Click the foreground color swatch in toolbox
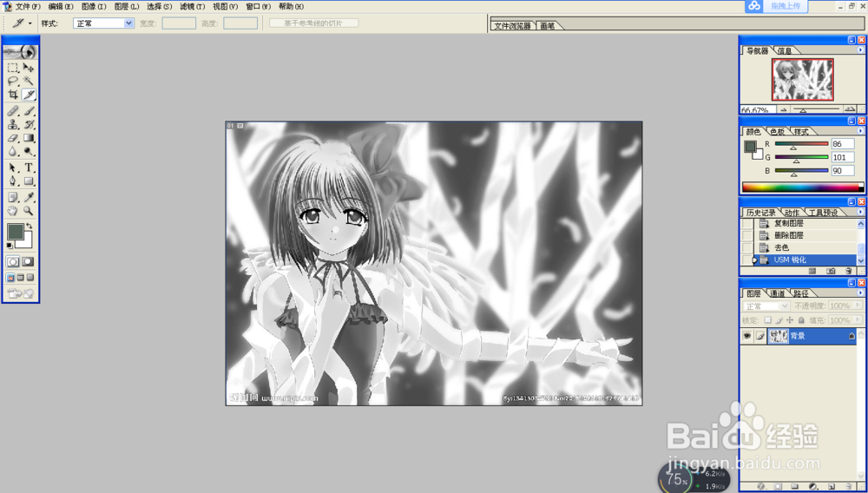 (16, 231)
